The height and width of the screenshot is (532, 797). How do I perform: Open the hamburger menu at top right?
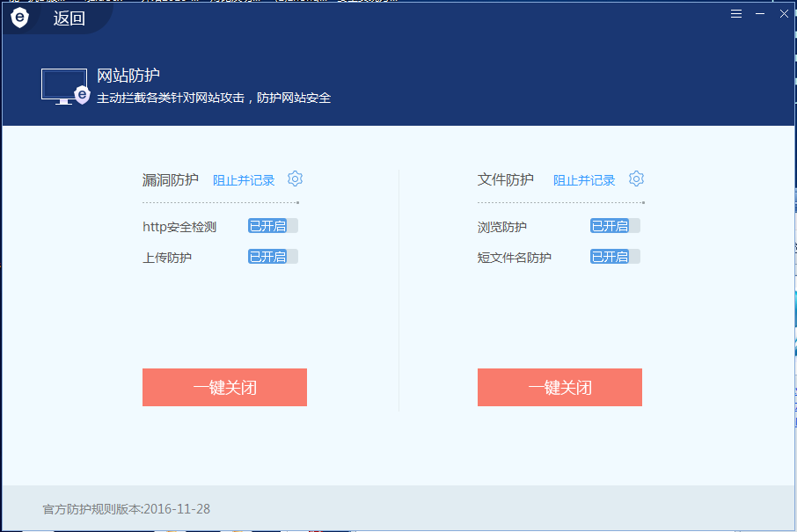pos(735,13)
